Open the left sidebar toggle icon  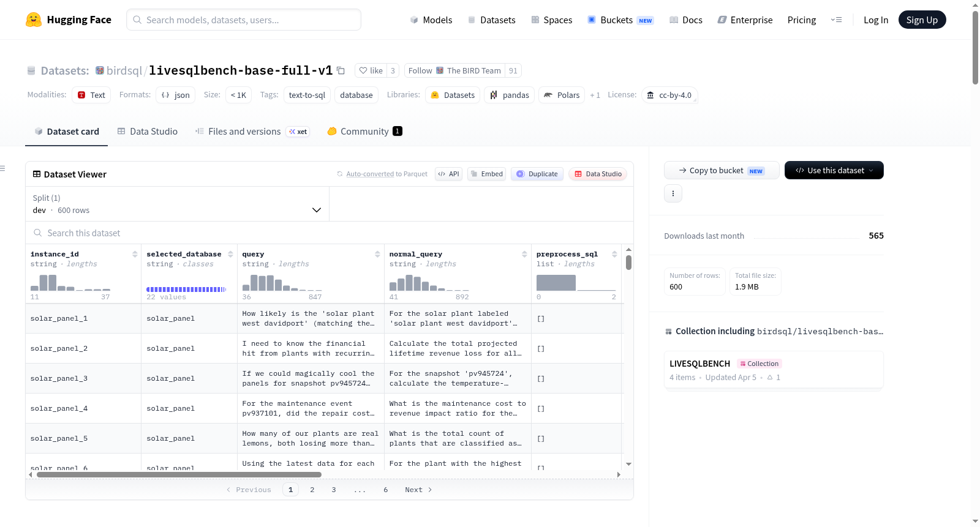(x=3, y=168)
